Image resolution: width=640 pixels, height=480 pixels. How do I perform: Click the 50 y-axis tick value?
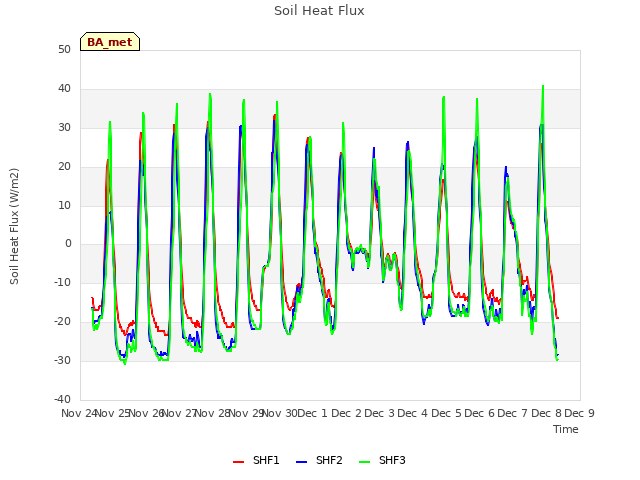64,49
